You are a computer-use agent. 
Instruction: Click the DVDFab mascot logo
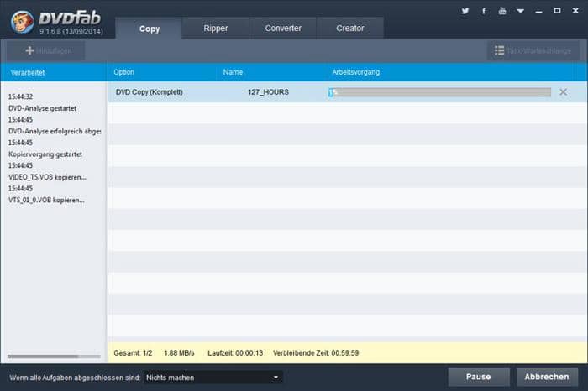tap(22, 22)
